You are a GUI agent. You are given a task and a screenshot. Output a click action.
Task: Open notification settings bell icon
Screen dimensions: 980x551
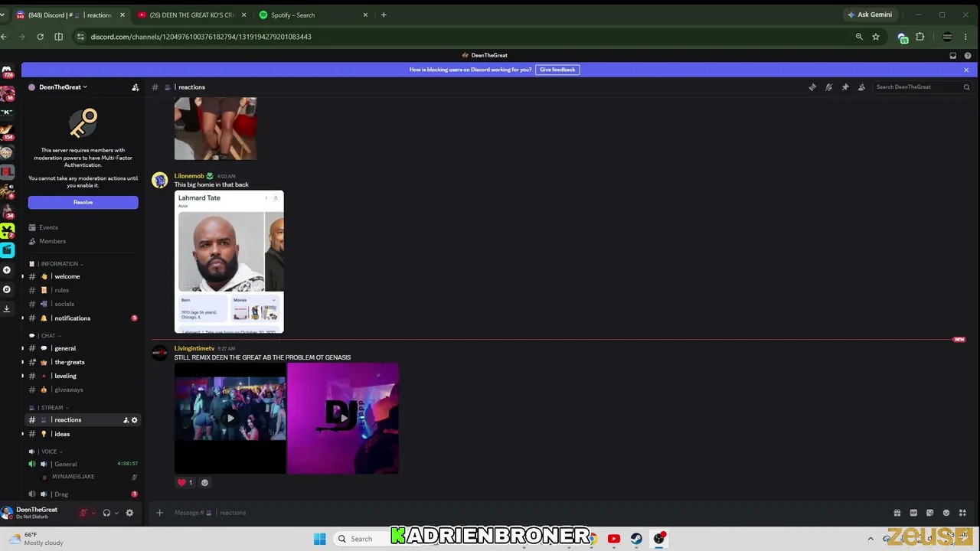click(x=828, y=87)
